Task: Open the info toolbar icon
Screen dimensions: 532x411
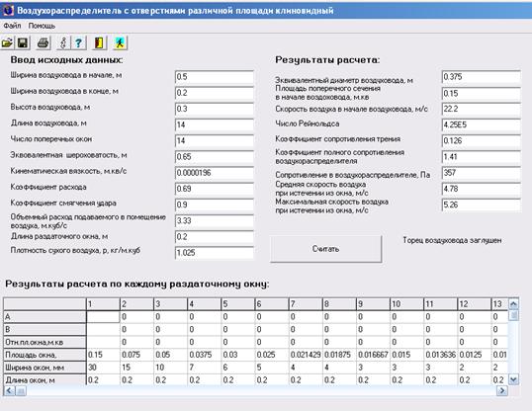Action: click(x=63, y=43)
